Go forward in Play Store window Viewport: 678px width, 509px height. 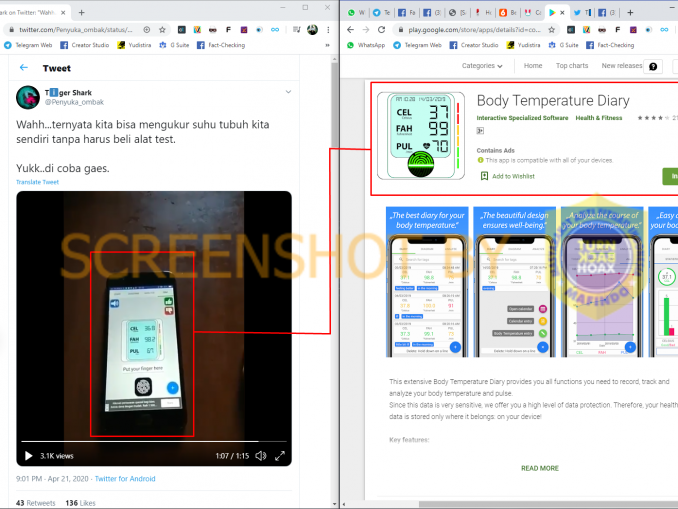point(366,30)
